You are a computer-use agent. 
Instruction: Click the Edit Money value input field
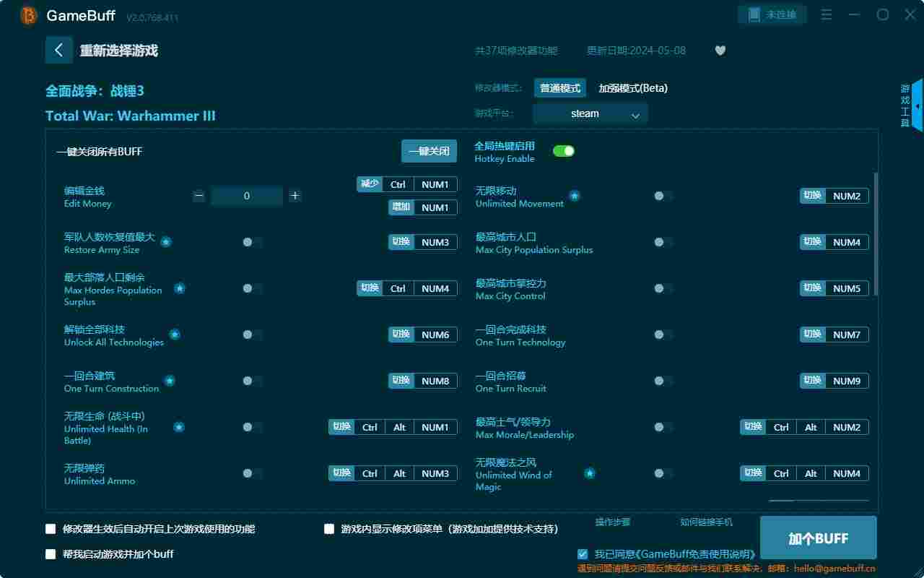pos(247,196)
